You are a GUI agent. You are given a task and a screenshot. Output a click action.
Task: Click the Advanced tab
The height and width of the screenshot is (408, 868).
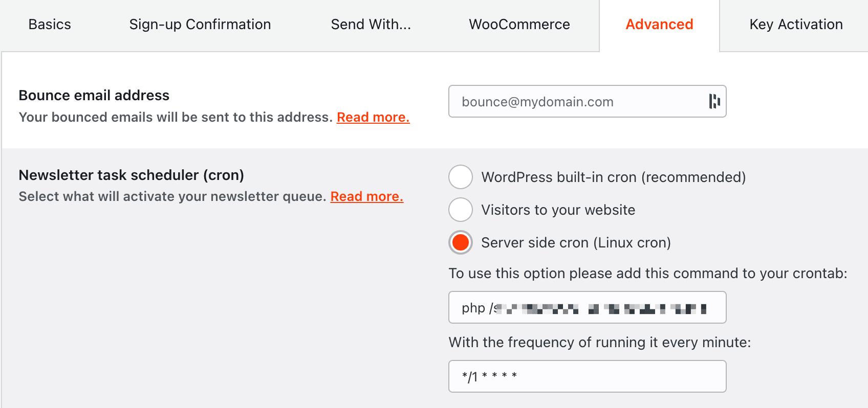tap(659, 25)
